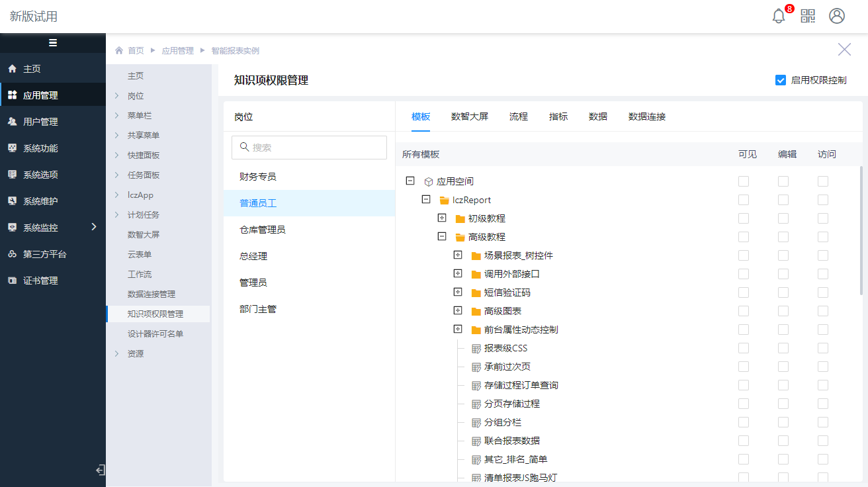868x487 pixels.
Task: Switch to the 数智大屏 tab
Action: (x=470, y=116)
